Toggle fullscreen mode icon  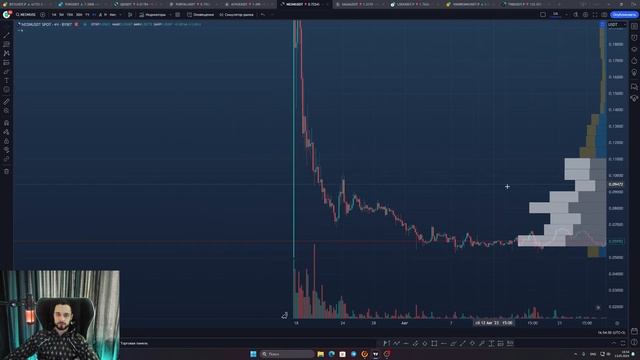click(595, 15)
